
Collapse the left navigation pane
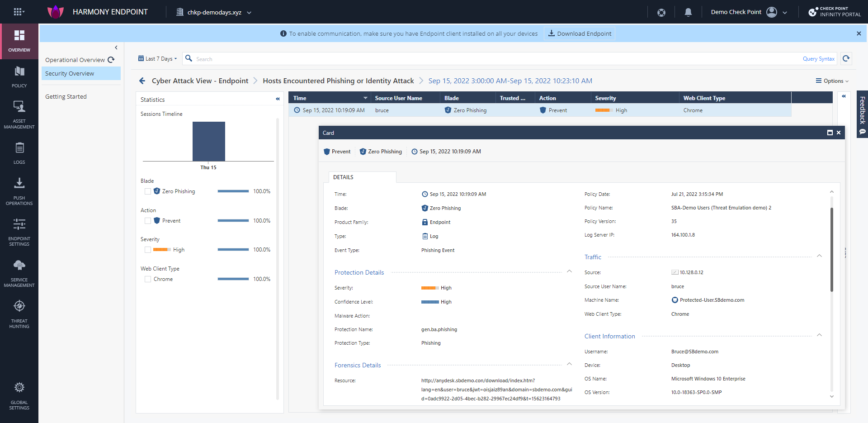coord(116,48)
